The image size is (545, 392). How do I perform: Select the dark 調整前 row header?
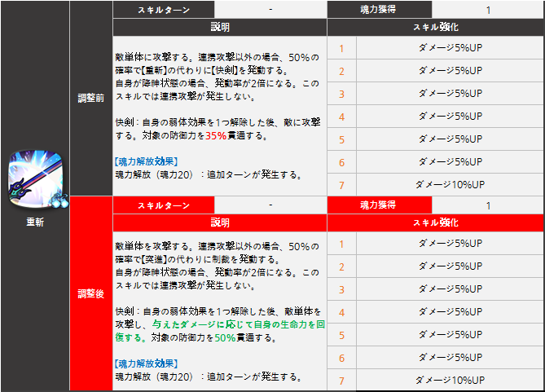tap(90, 97)
